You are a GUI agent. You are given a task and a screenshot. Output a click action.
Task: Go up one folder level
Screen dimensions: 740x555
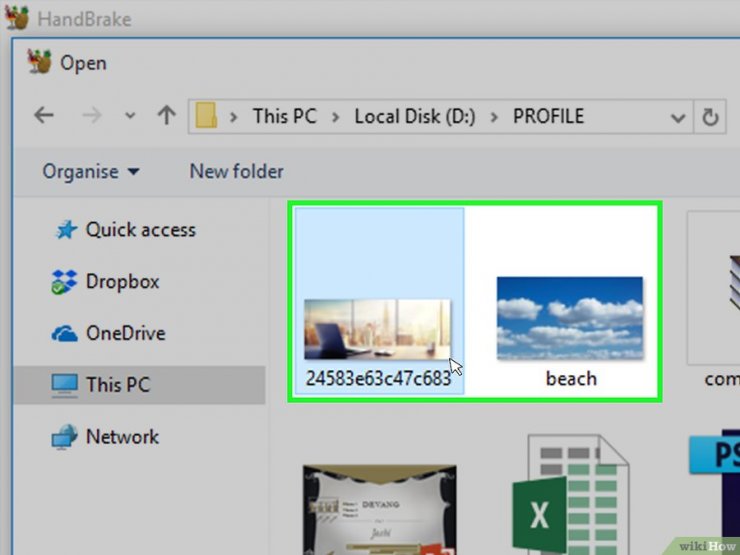click(x=167, y=115)
